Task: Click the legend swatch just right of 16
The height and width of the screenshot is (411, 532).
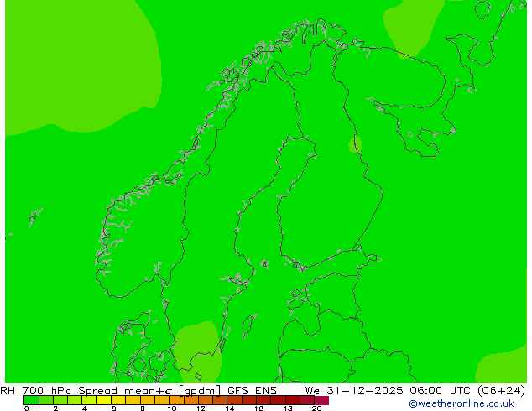Action: click(264, 400)
